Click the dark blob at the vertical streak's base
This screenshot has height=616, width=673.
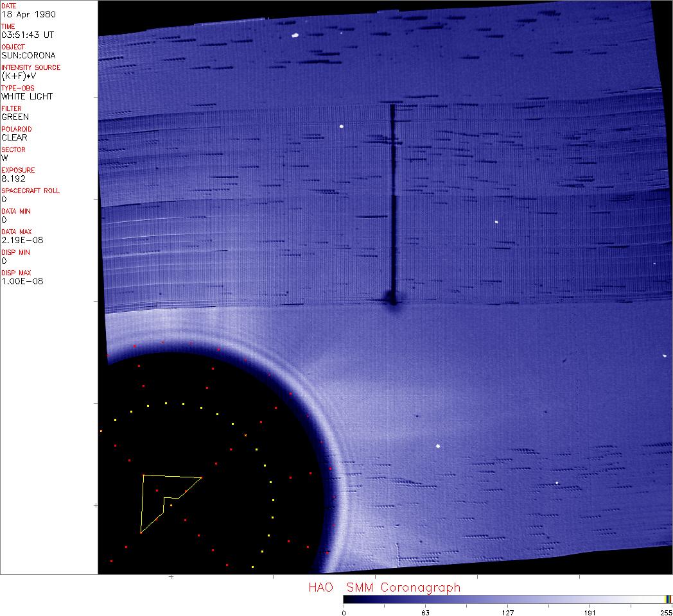point(391,298)
